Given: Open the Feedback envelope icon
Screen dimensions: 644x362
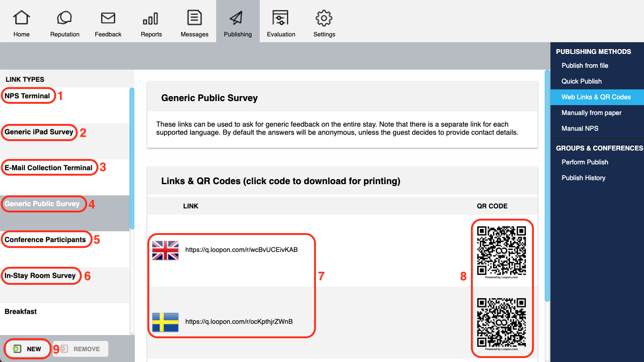Looking at the screenshot, I should (x=108, y=18).
